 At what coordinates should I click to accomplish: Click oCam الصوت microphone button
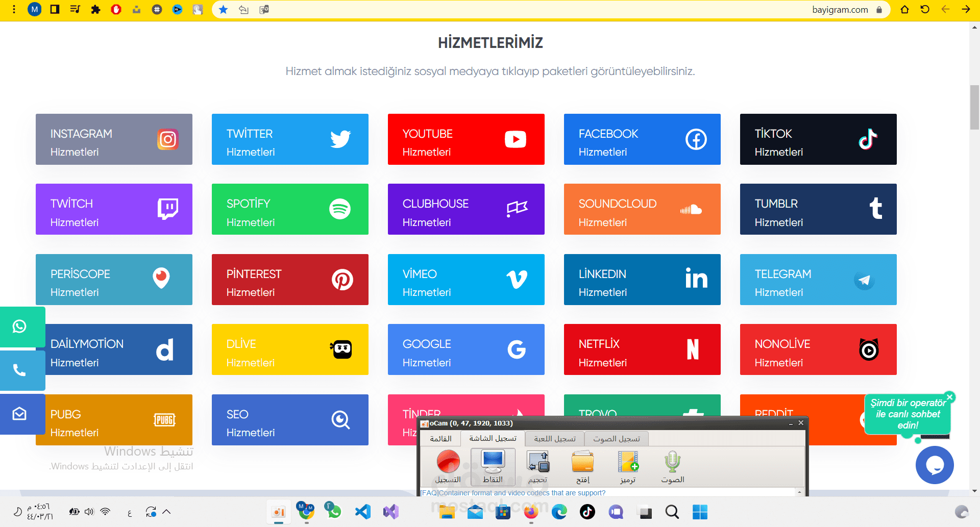point(672,466)
